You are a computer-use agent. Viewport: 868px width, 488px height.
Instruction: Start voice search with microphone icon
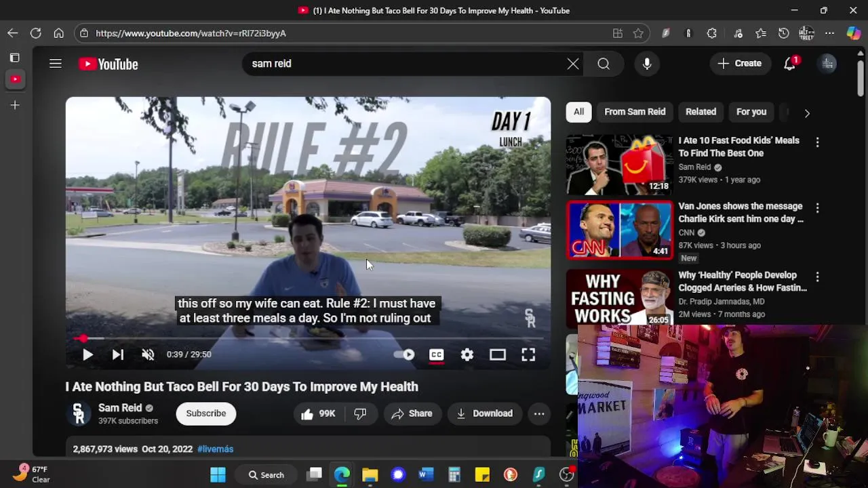click(647, 64)
